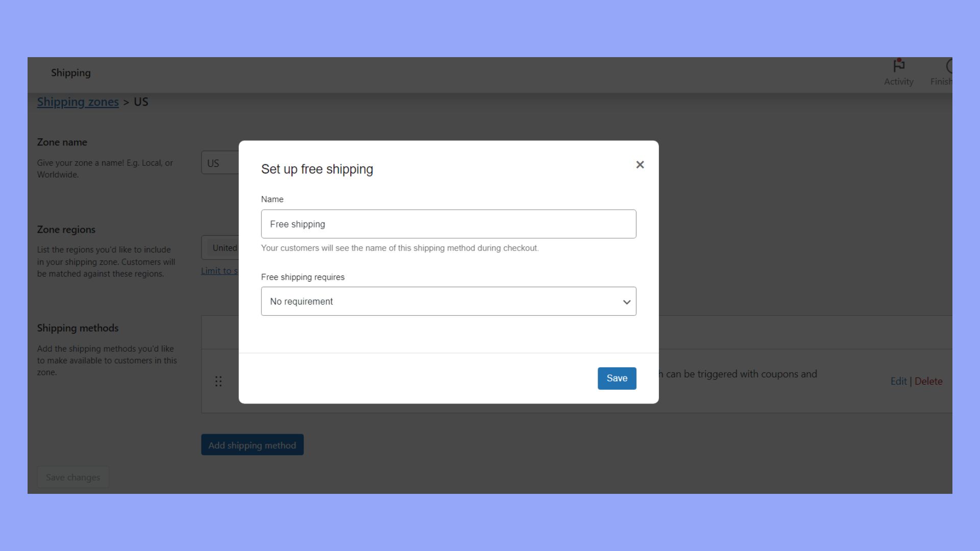Image resolution: width=980 pixels, height=551 pixels.
Task: Open the Free shipping requires dropdown
Action: (448, 301)
